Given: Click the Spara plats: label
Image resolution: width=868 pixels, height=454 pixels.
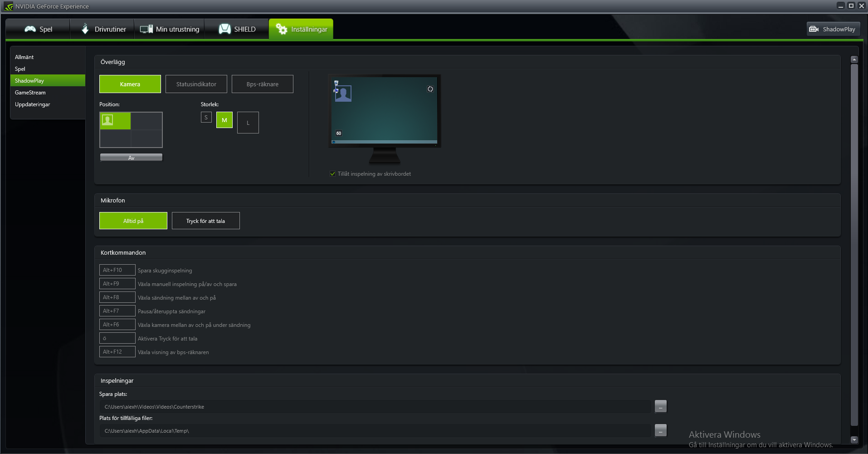Looking at the screenshot, I should point(113,394).
